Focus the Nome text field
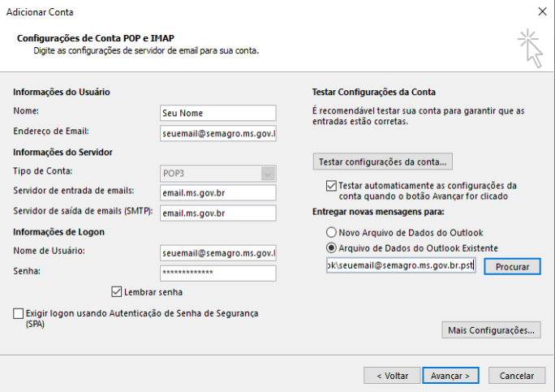 pos(218,113)
